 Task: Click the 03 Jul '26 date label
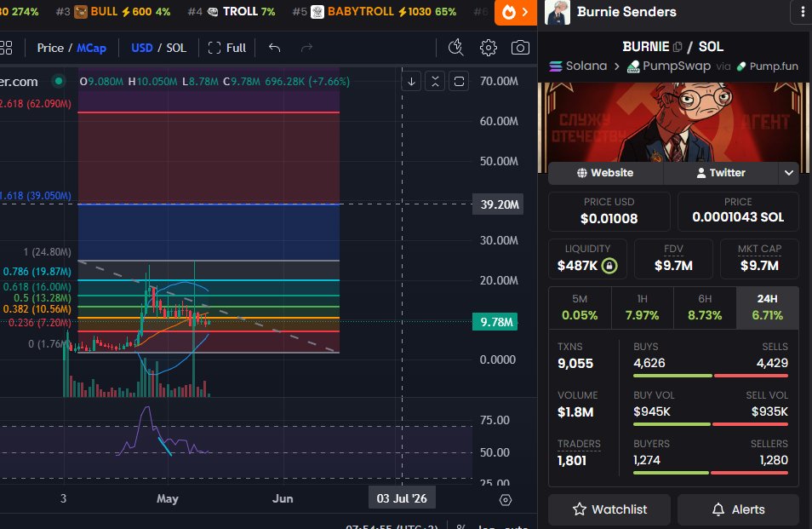(x=402, y=498)
